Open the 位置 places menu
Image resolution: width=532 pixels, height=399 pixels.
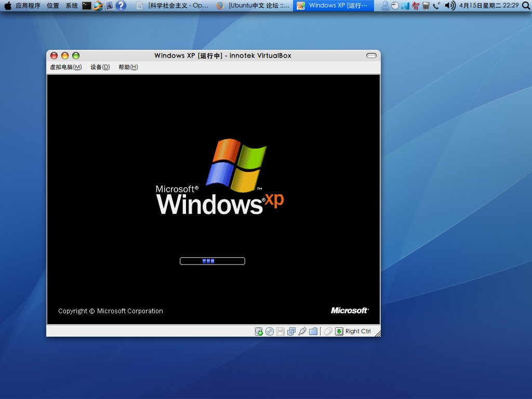point(53,6)
